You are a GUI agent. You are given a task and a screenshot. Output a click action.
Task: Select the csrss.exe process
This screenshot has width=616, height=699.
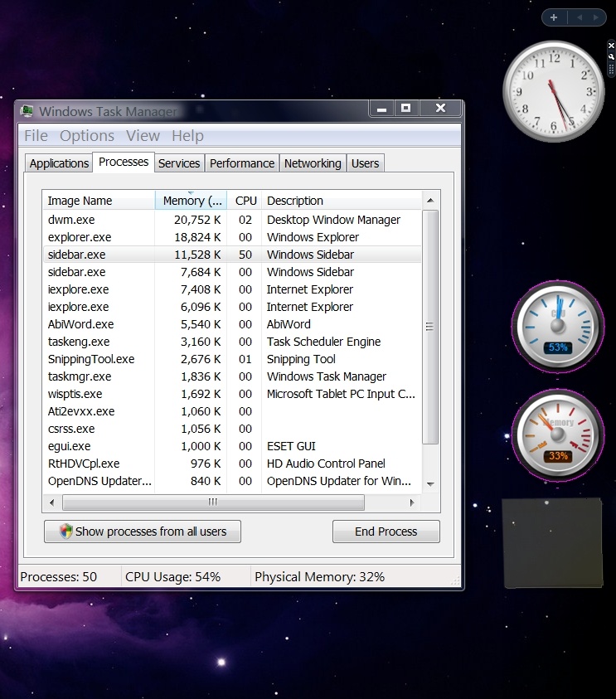click(232, 429)
